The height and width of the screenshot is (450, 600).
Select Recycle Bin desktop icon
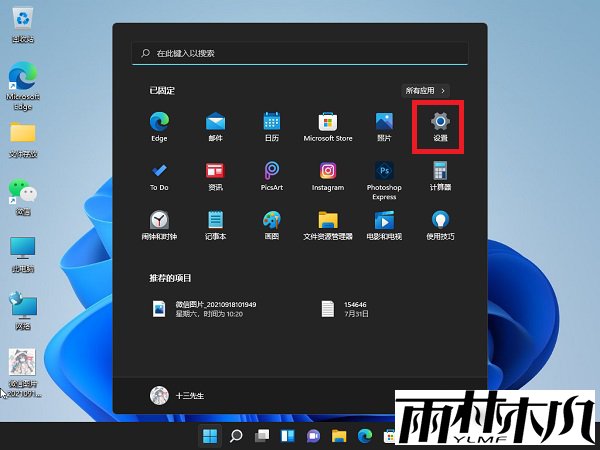coord(23,26)
